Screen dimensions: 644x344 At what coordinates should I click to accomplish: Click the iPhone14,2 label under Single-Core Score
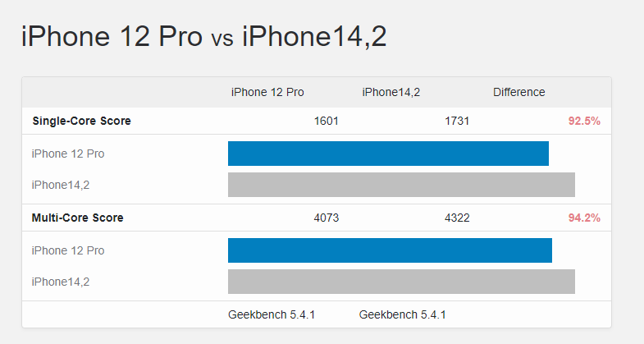click(x=60, y=185)
